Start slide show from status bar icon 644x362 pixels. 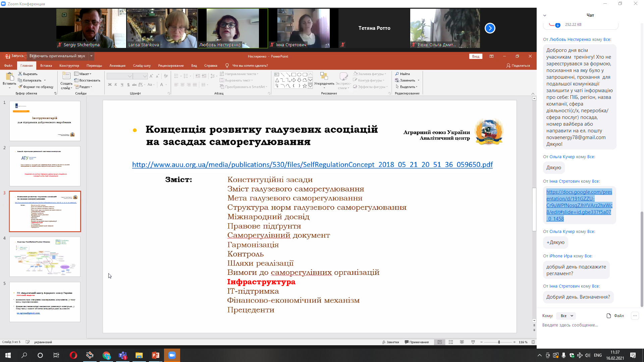(x=473, y=342)
